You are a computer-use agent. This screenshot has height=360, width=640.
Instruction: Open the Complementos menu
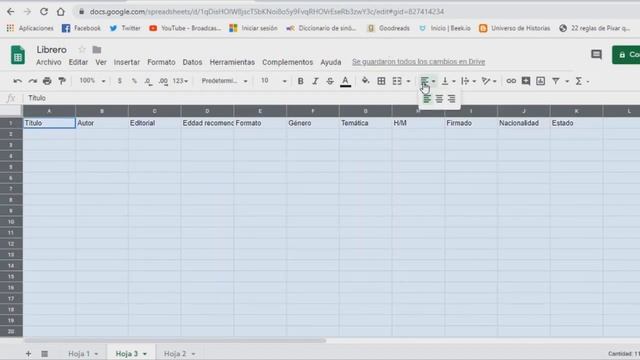[287, 62]
